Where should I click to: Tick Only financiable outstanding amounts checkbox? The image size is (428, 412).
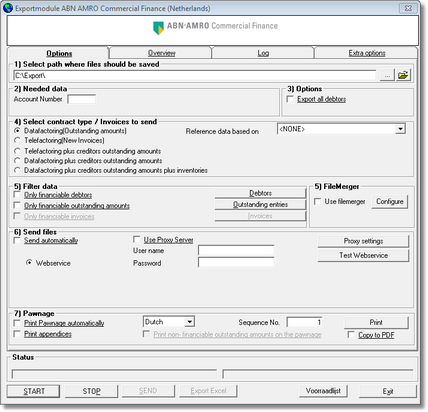(17, 205)
